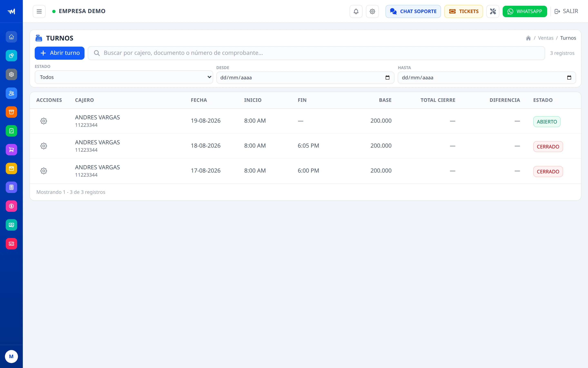Go to Ventas breadcrumb
Screen dimensions: 588x368
tap(546, 38)
